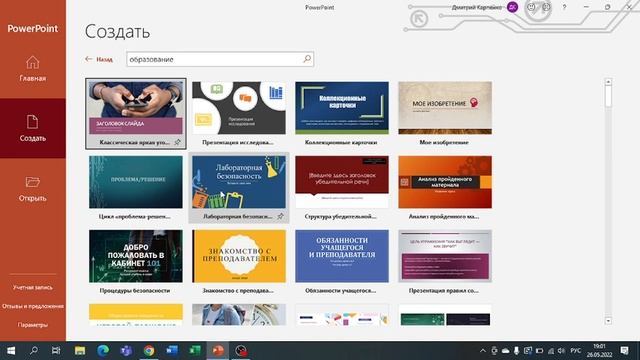Open the volume icon in system tray
This screenshot has width=640, height=360.
tap(561, 351)
